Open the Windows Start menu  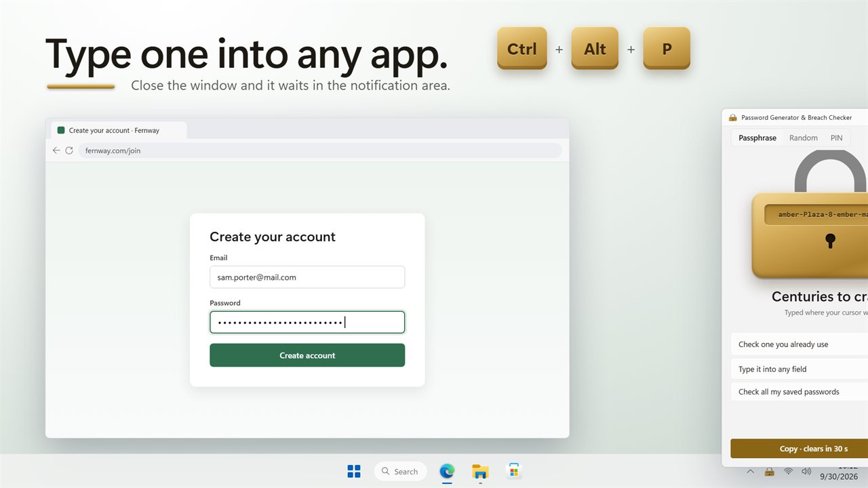354,471
